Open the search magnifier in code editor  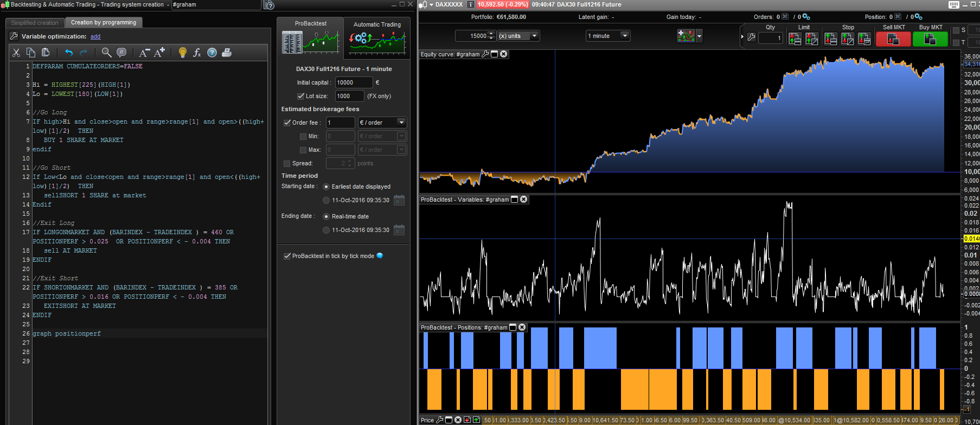(x=106, y=53)
